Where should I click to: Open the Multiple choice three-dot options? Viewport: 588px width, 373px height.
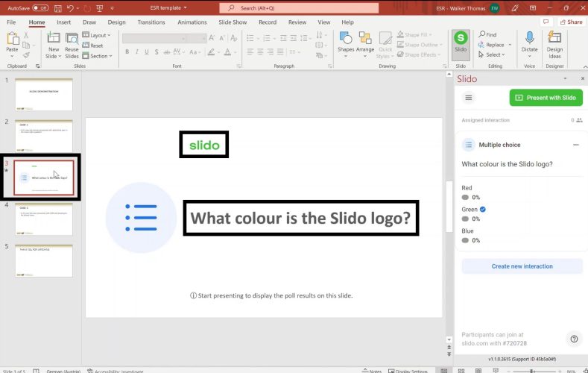click(575, 145)
